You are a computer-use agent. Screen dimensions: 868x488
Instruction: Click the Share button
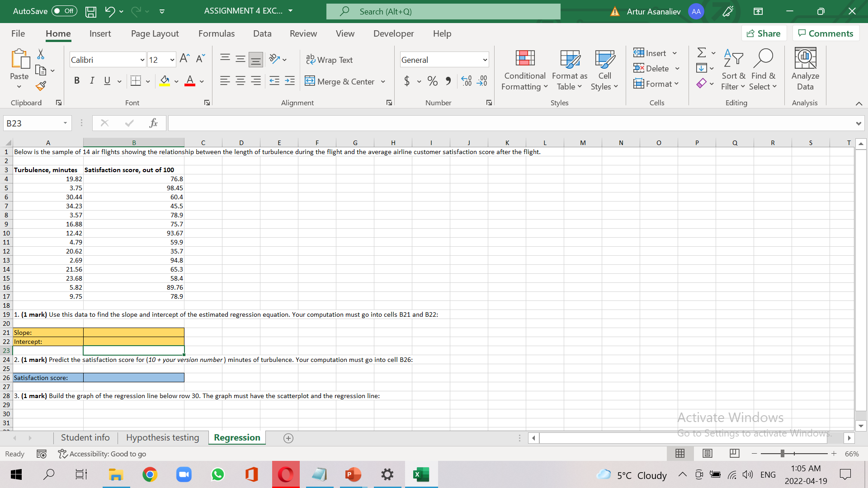tap(764, 33)
